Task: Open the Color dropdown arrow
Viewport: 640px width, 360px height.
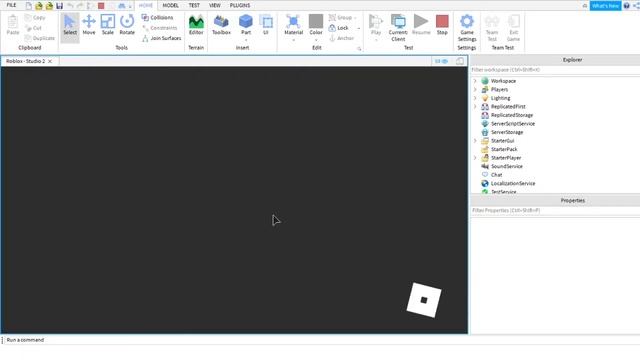Action: point(316,40)
